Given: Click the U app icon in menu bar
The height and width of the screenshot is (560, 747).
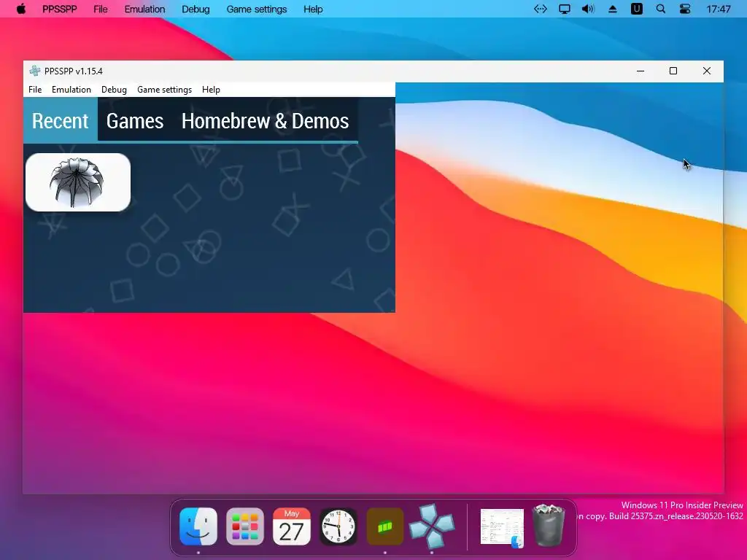Looking at the screenshot, I should click(636, 9).
